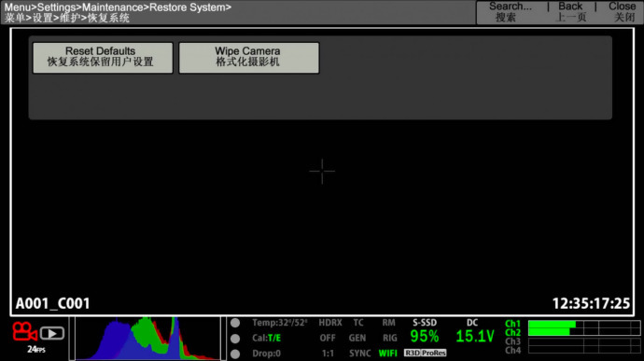Click the red camera record icon
The image size is (644, 361).
click(x=24, y=332)
